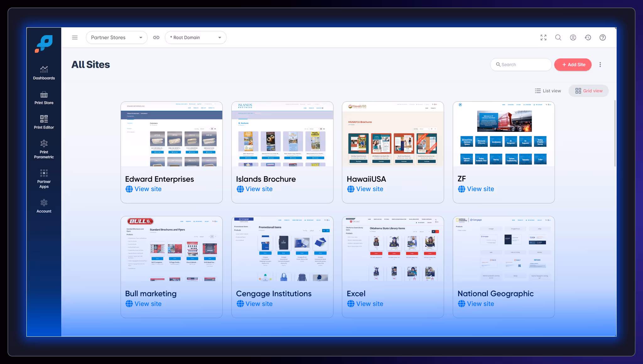The image size is (643, 364).
Task: Toggle fullscreen mode from top bar
Action: point(543,37)
